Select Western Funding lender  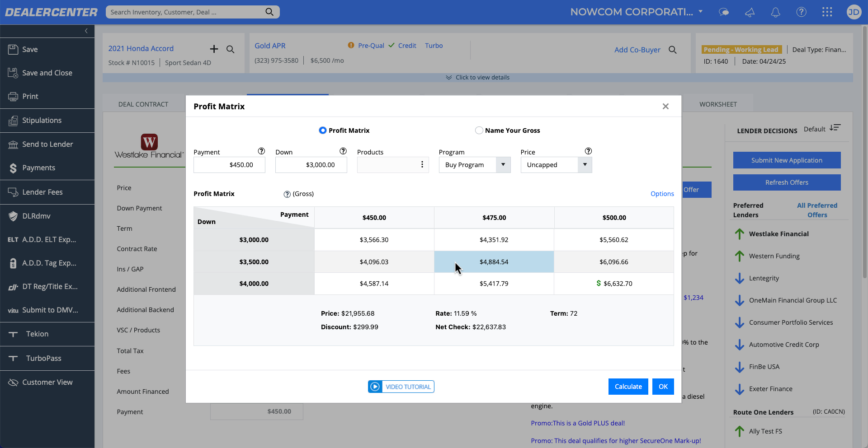pos(774,256)
